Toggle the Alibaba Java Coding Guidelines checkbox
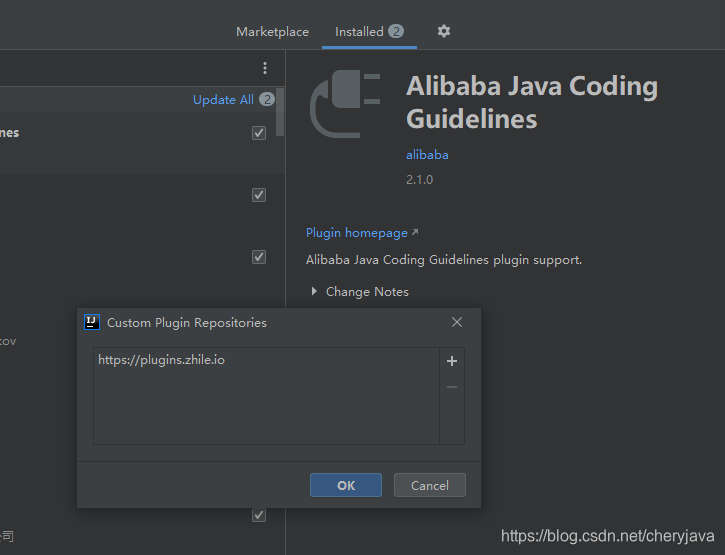 (x=259, y=133)
